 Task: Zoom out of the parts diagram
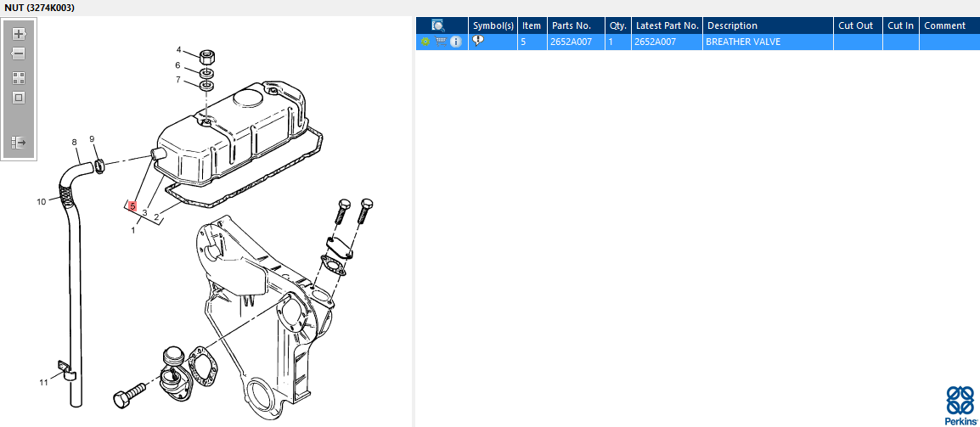(18, 53)
